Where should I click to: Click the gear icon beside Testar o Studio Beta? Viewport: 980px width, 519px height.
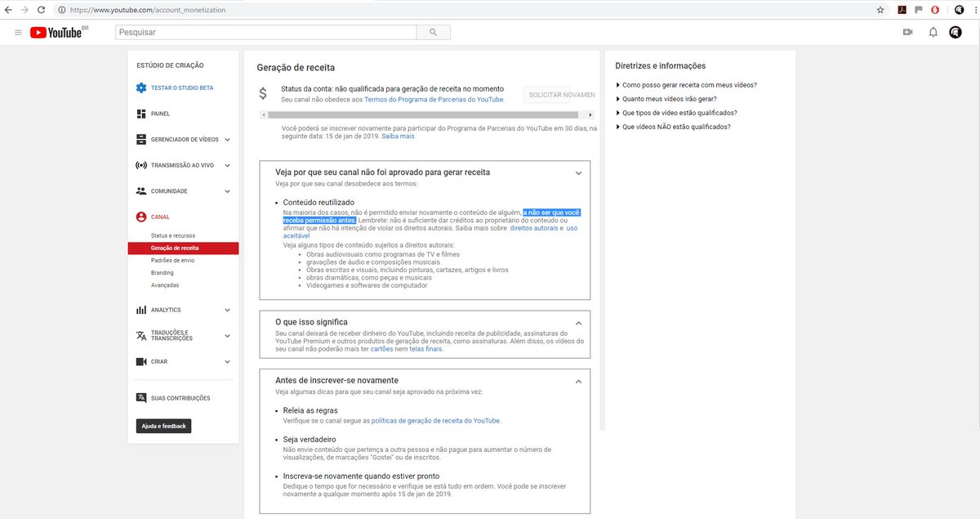141,87
